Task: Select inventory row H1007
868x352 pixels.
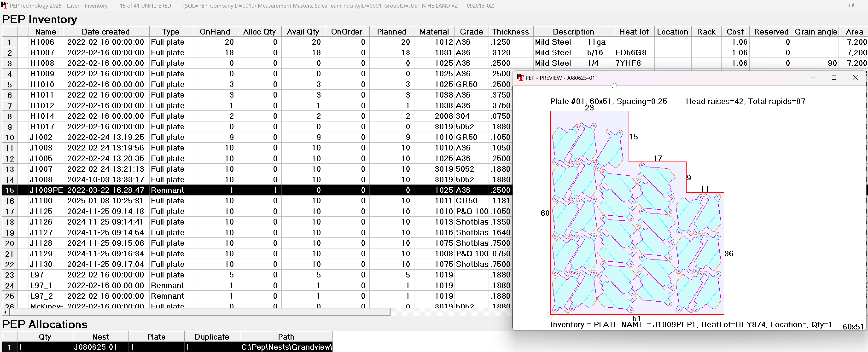Action: (x=435, y=52)
